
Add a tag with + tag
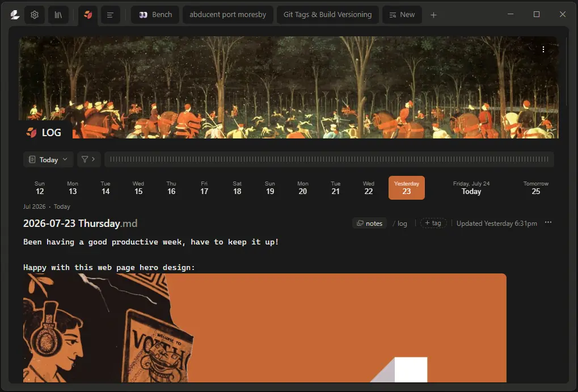[433, 223]
